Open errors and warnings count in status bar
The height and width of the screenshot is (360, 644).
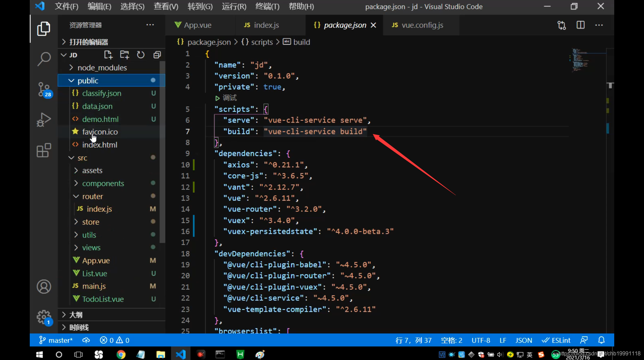tap(115, 340)
